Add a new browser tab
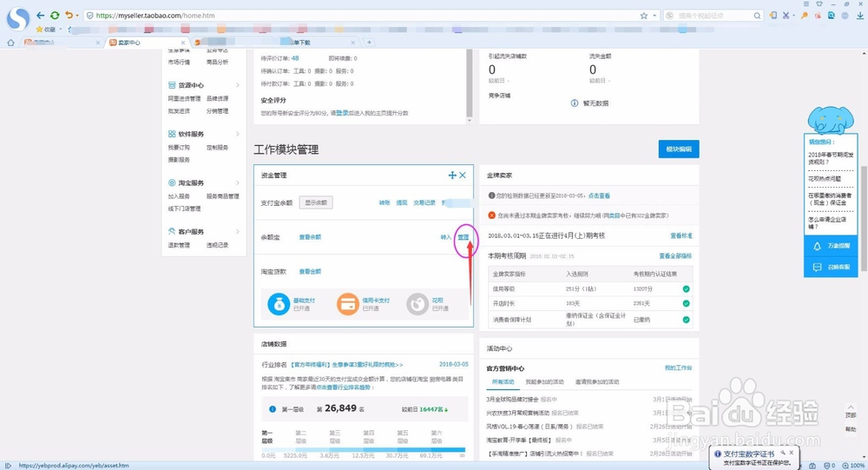 (x=369, y=42)
